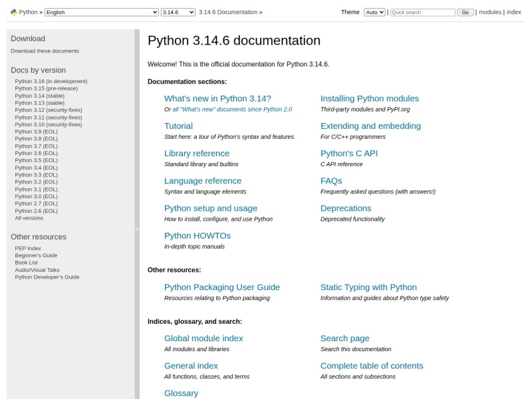Open Python 3.3 (EOL) docs
This screenshot has width=532, height=399.
tap(36, 175)
